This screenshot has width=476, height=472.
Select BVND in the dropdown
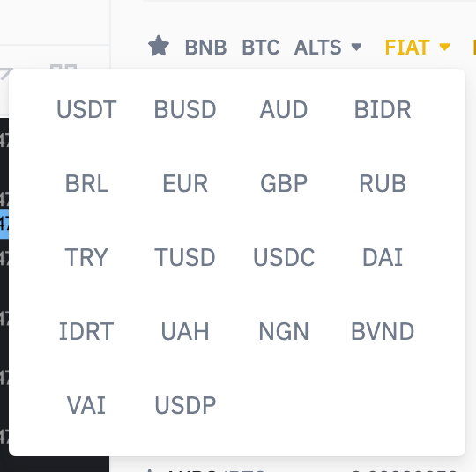tap(383, 332)
